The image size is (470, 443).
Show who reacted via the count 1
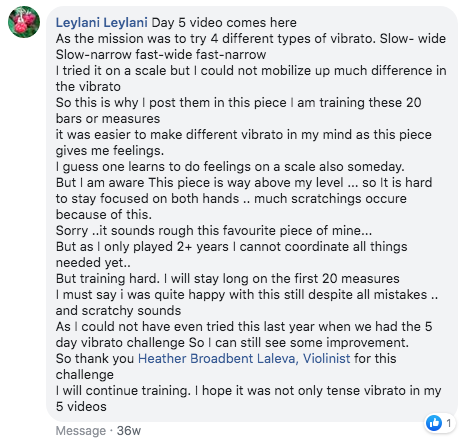click(x=449, y=423)
